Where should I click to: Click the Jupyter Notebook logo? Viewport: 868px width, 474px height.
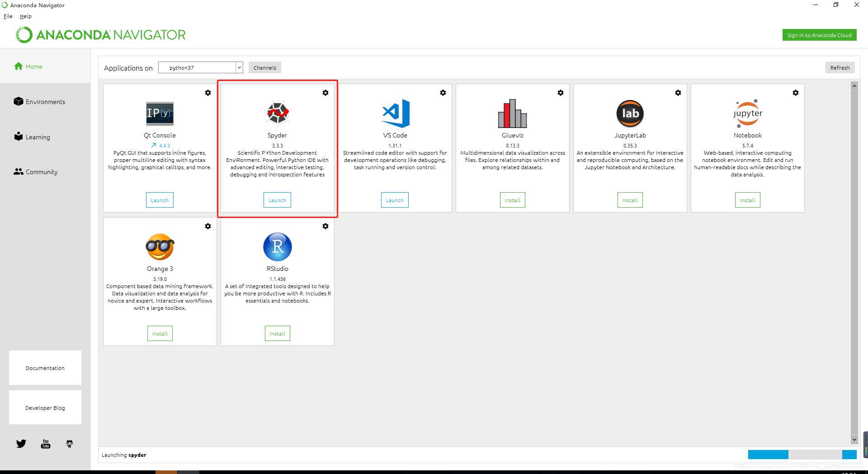point(748,113)
